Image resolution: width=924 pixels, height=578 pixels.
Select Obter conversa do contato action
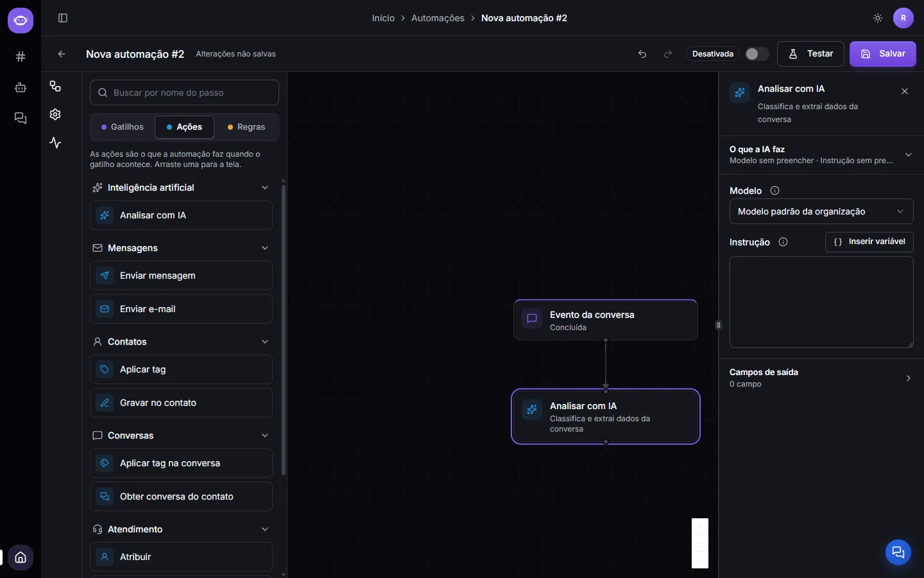tap(181, 496)
